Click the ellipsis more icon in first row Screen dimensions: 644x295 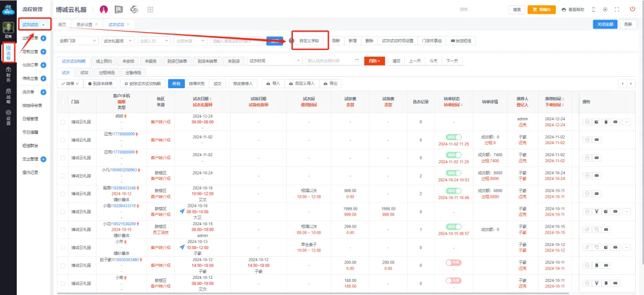coord(626,122)
